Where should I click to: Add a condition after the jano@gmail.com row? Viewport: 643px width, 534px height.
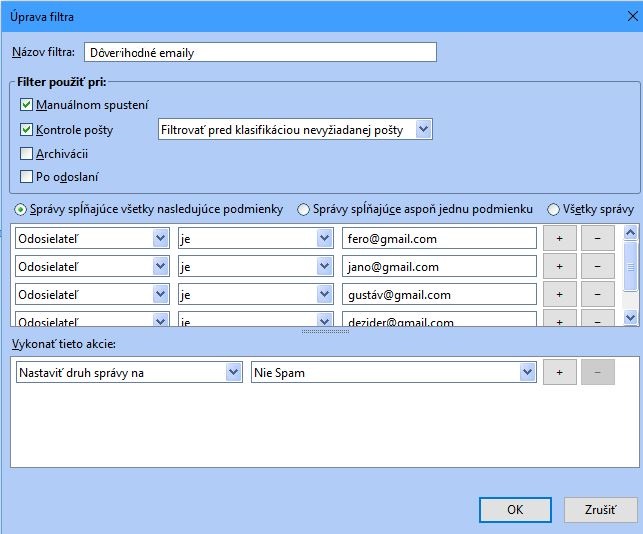(560, 266)
